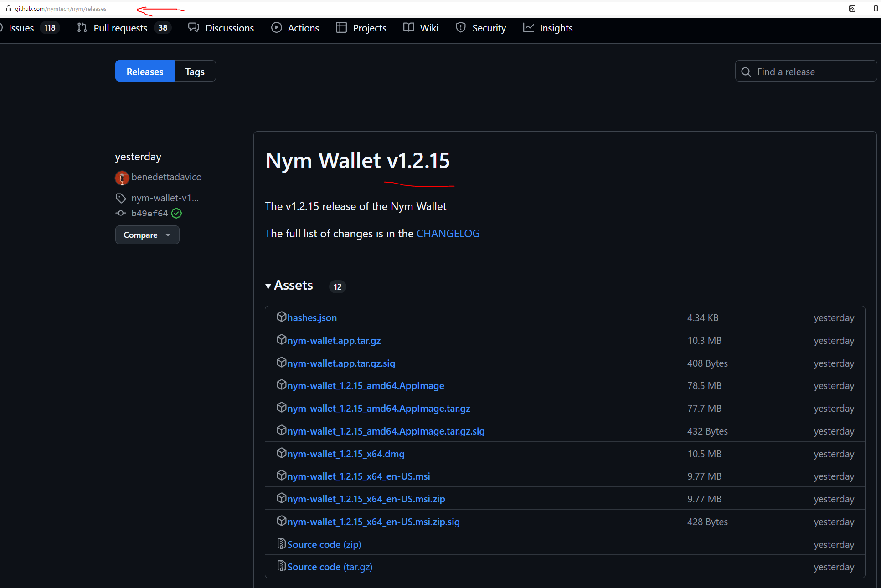Open the nym-wallet-v1... tag link

[x=165, y=198]
